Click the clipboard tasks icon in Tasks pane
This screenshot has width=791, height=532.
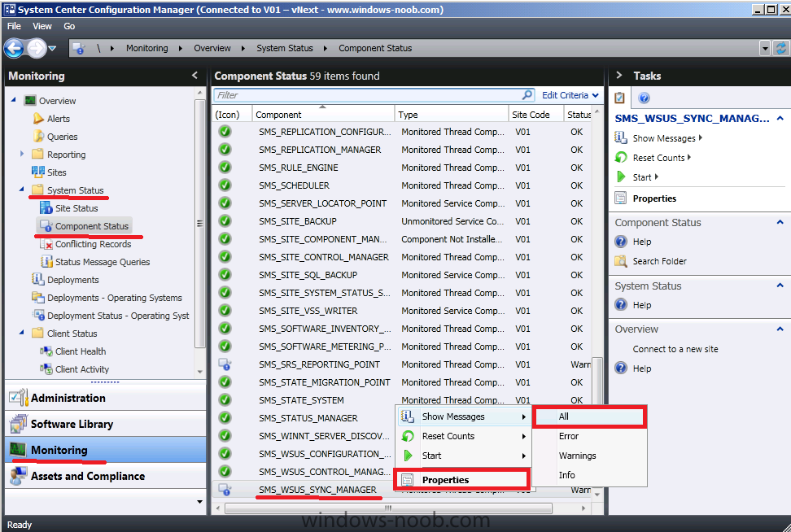620,98
